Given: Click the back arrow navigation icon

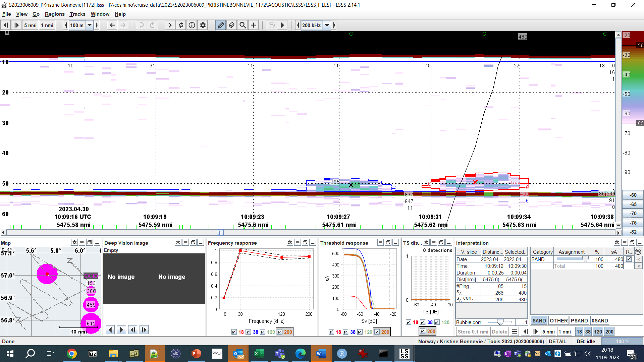Looking at the screenshot, I should (112, 25).
